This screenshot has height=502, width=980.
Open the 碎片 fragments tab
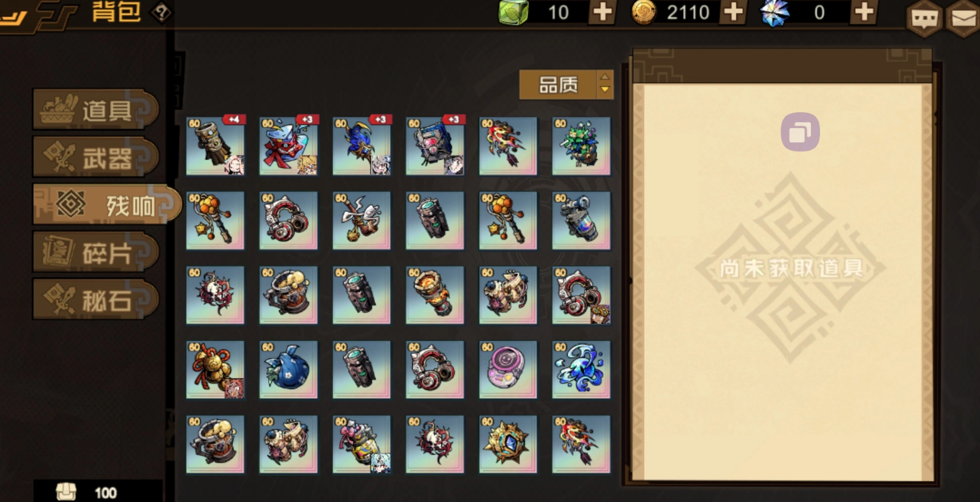click(96, 253)
